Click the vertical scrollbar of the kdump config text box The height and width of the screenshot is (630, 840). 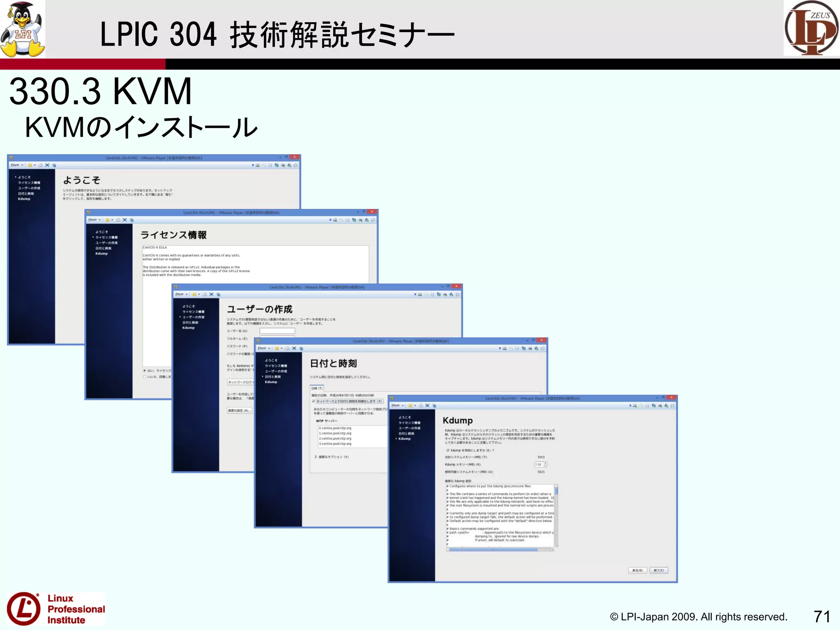click(556, 515)
